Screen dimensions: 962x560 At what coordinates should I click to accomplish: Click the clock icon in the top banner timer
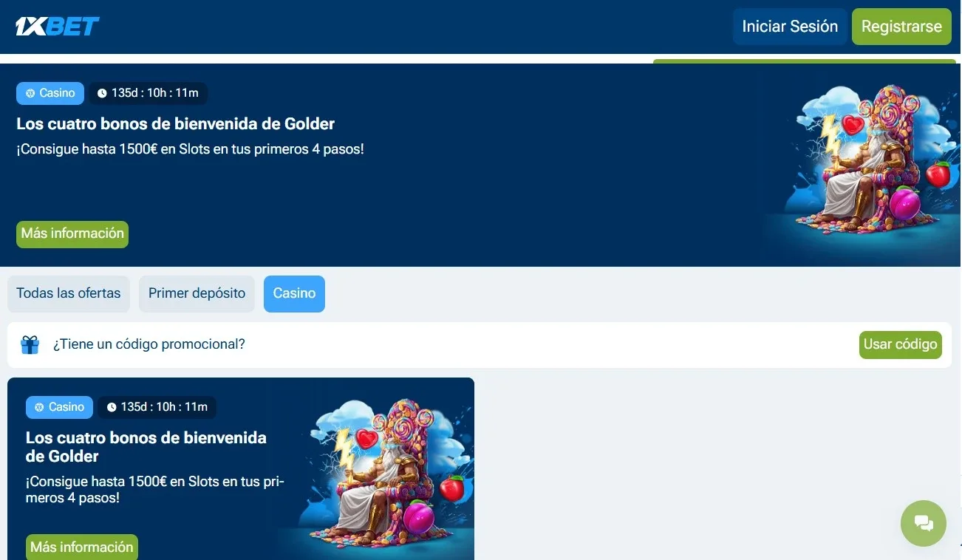tap(102, 94)
